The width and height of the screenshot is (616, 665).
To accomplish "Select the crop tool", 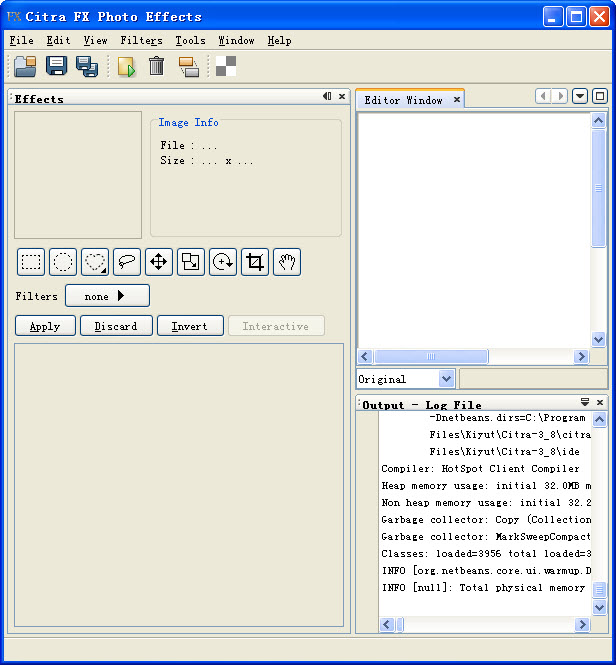I will pos(255,262).
